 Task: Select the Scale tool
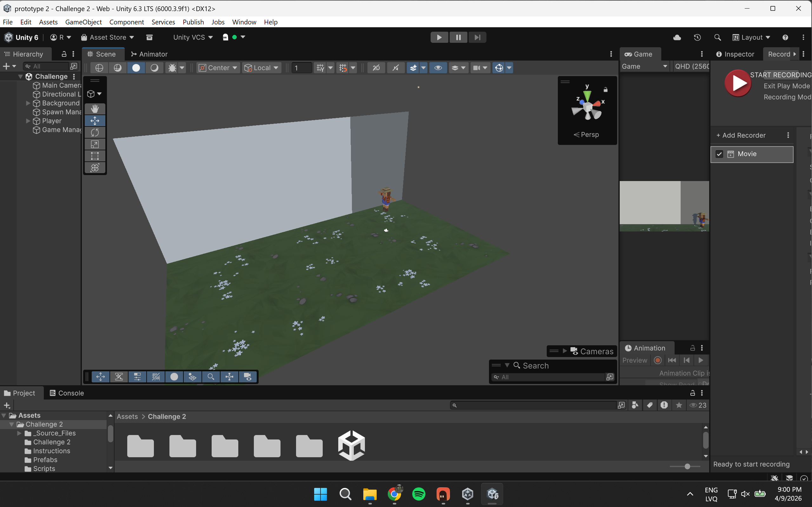point(95,144)
